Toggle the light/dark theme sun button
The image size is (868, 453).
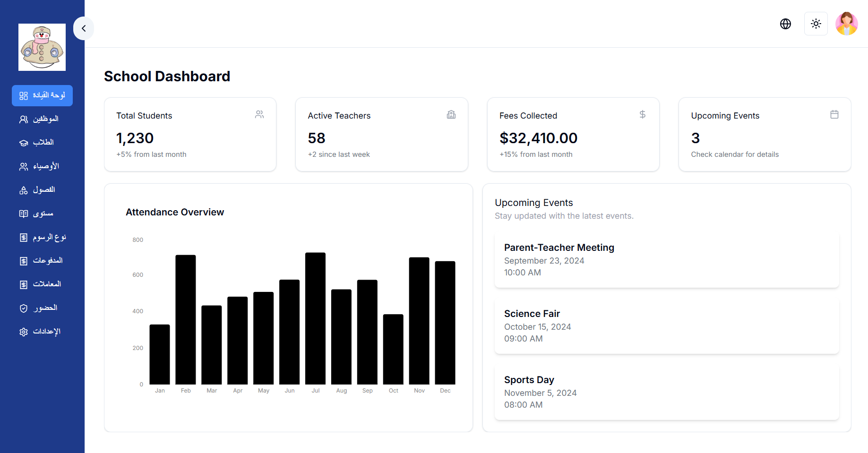click(816, 24)
